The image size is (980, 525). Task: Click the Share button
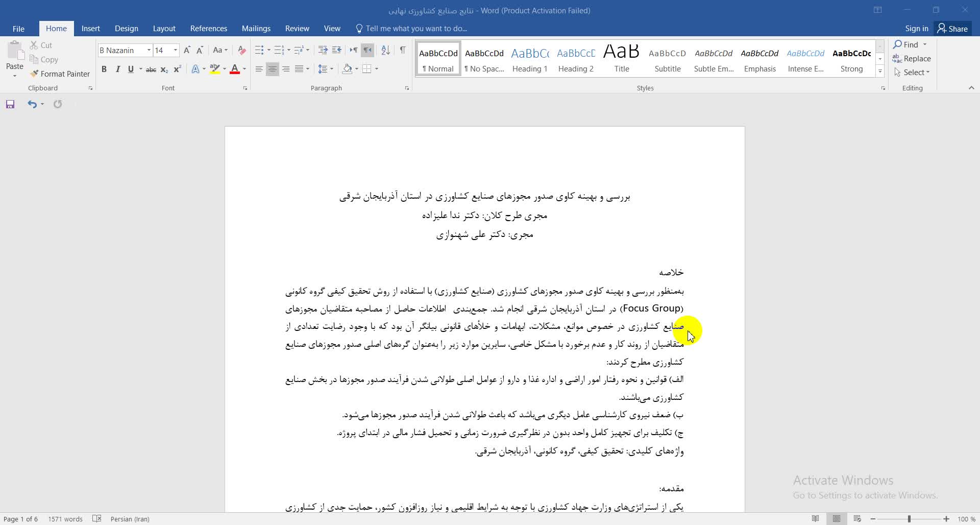click(x=952, y=29)
